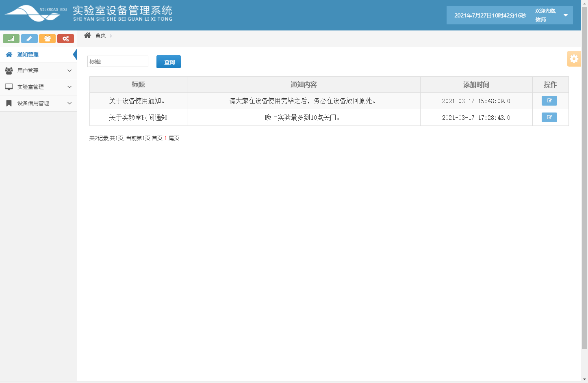Viewport: 588px width, 383px height.
Task: Open the orange gear panel on the right edge
Action: click(x=574, y=58)
